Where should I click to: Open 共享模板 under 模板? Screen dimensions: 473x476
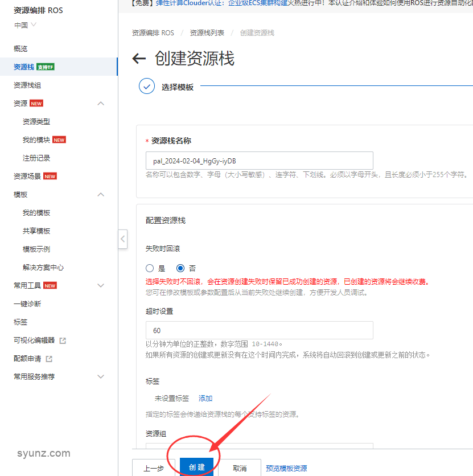point(36,231)
